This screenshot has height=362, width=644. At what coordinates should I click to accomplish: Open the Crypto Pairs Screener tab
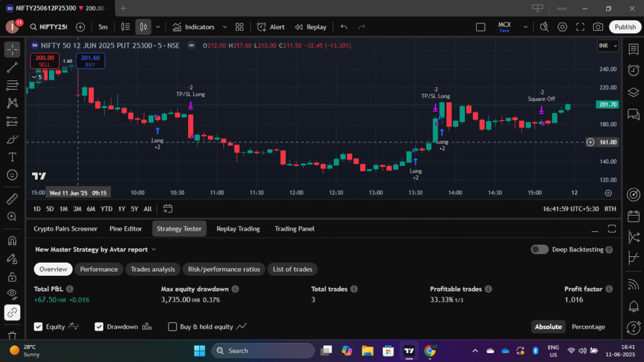(x=65, y=229)
